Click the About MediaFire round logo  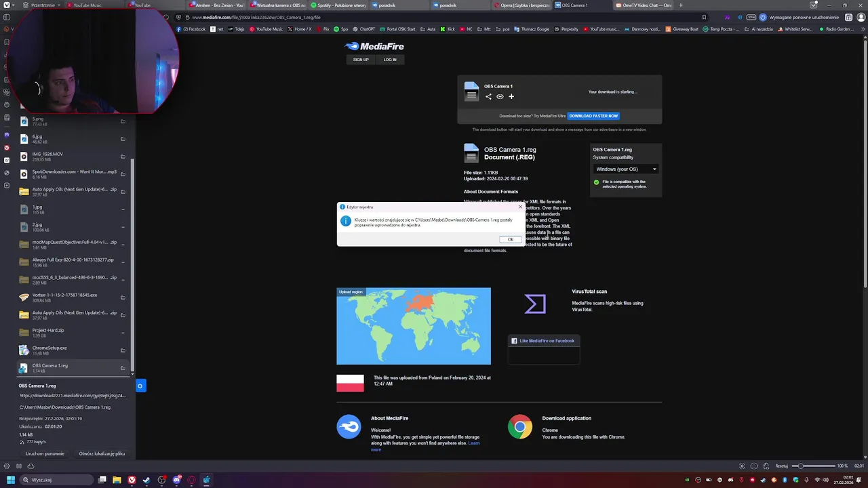349,426
